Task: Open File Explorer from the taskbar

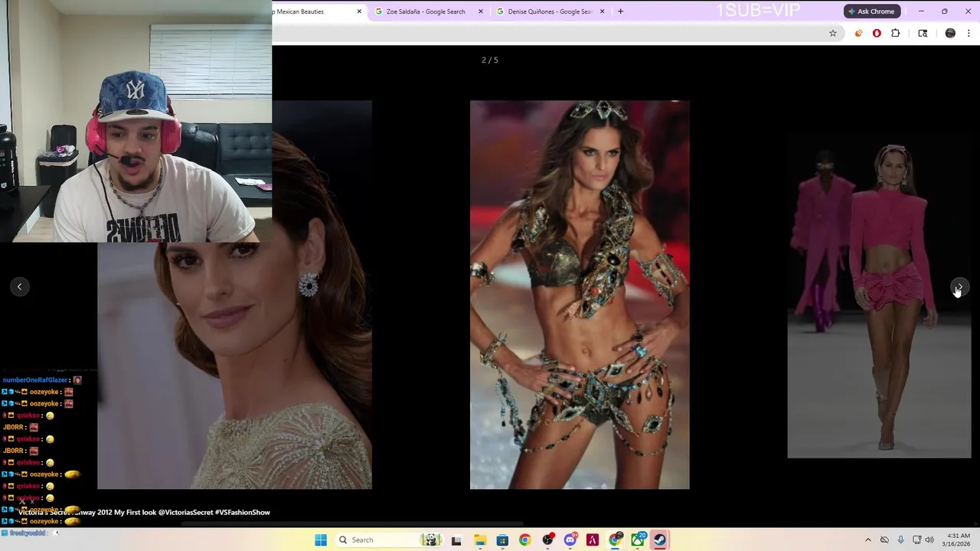Action: click(x=480, y=540)
